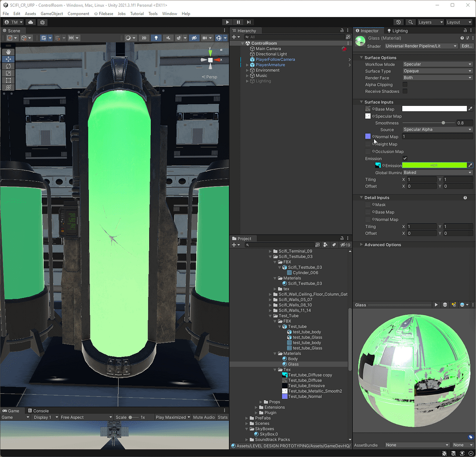Click Search by Label in Project

point(334,245)
